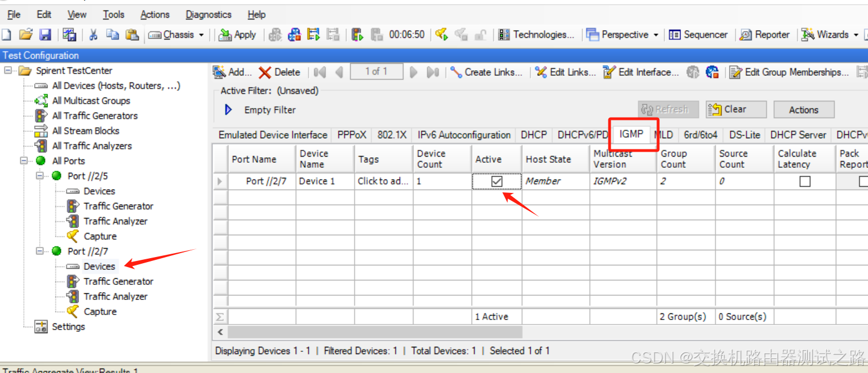Go to last page of devices
The image size is (868, 373).
coord(433,72)
